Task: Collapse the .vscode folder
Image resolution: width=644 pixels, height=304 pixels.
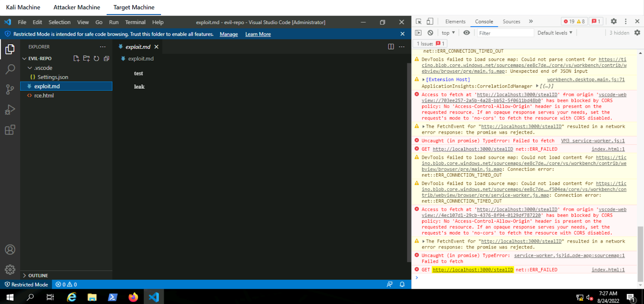Action: tap(30, 68)
